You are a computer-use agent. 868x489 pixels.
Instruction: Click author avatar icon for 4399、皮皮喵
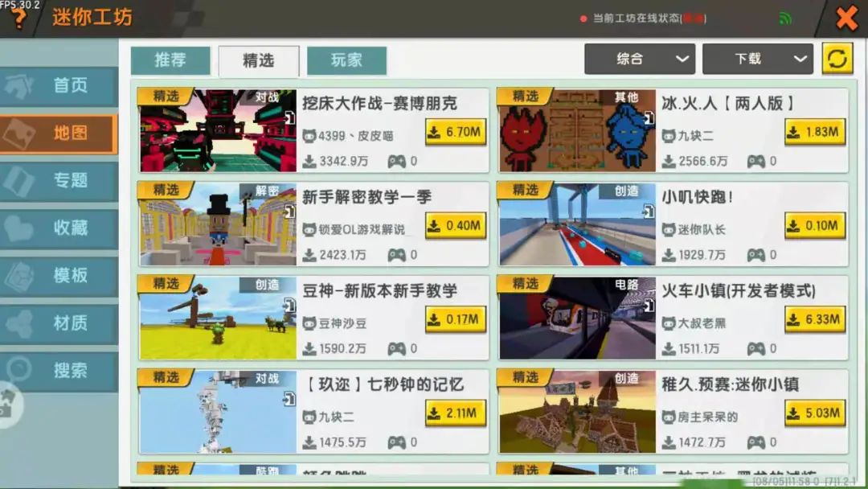(x=309, y=136)
